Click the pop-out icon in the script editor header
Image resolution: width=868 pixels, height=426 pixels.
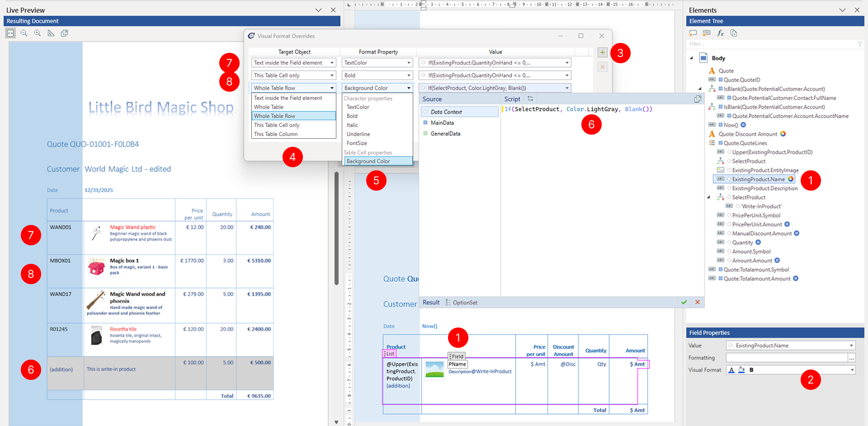[x=698, y=98]
